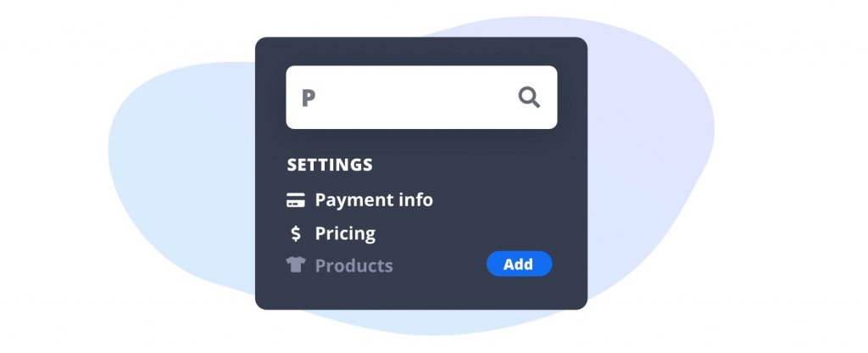Click space between Products label and Add
The width and height of the screenshot is (868, 353).
439,266
